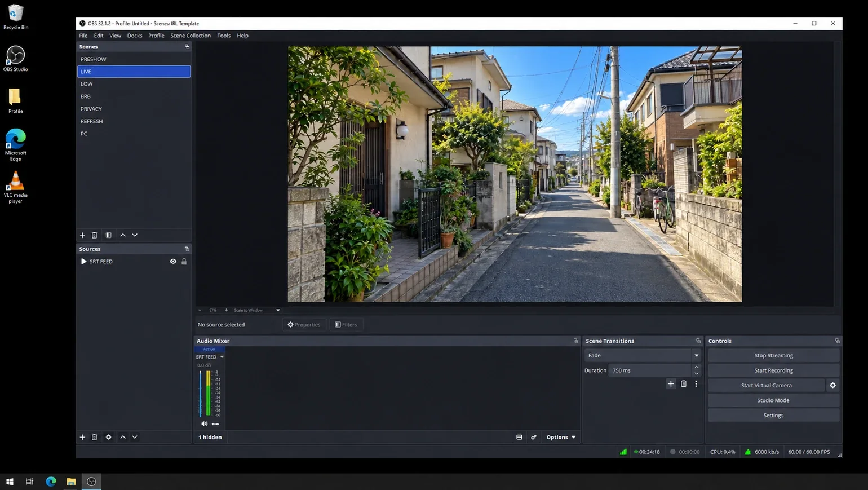Open the Scale to Window dropdown
This screenshot has width=868, height=490.
coord(256,310)
